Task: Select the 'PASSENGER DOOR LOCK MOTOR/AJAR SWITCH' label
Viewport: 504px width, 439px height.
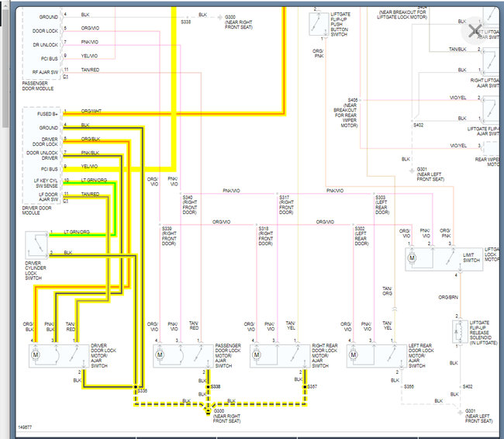Action: [x=227, y=355]
